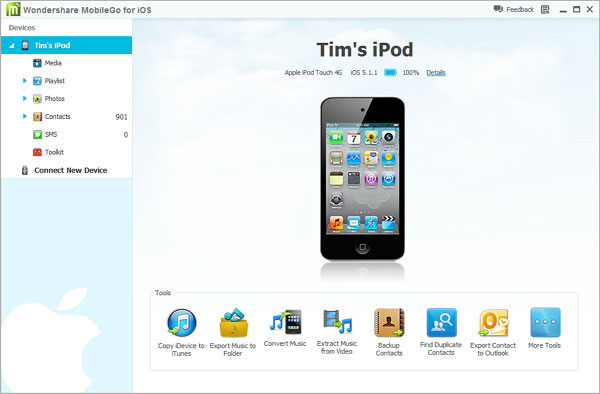The height and width of the screenshot is (394, 600).
Task: Show More Tools
Action: (545, 328)
